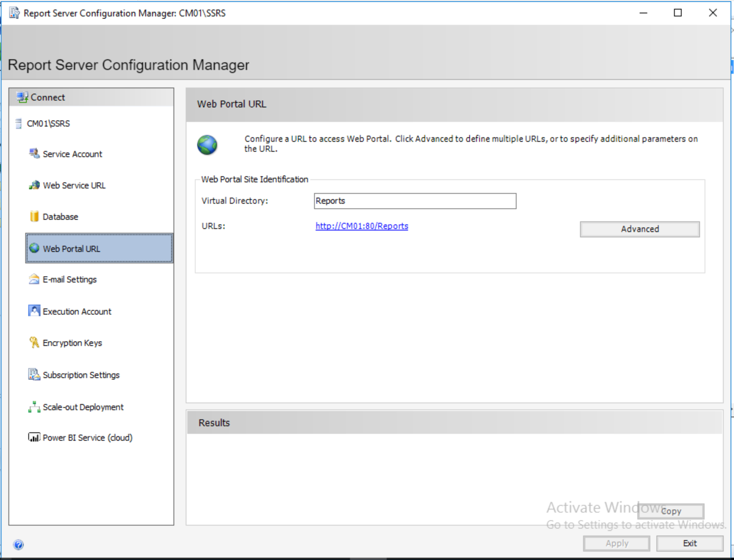
Task: Click the Apply button
Action: click(616, 543)
